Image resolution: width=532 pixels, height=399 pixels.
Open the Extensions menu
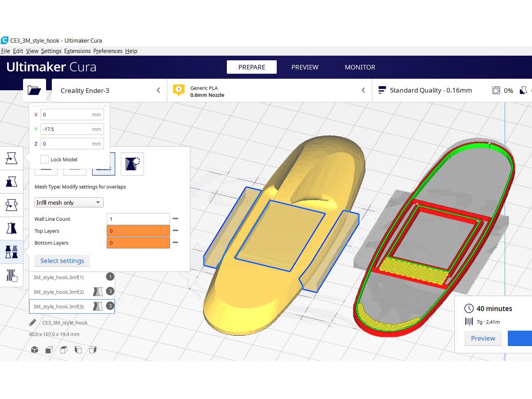point(78,51)
